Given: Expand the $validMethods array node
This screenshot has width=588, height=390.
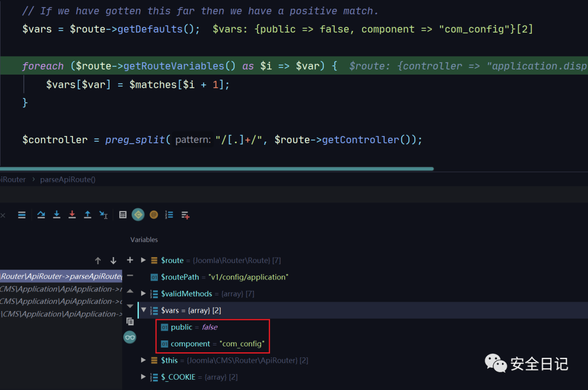Looking at the screenshot, I should (x=143, y=294).
